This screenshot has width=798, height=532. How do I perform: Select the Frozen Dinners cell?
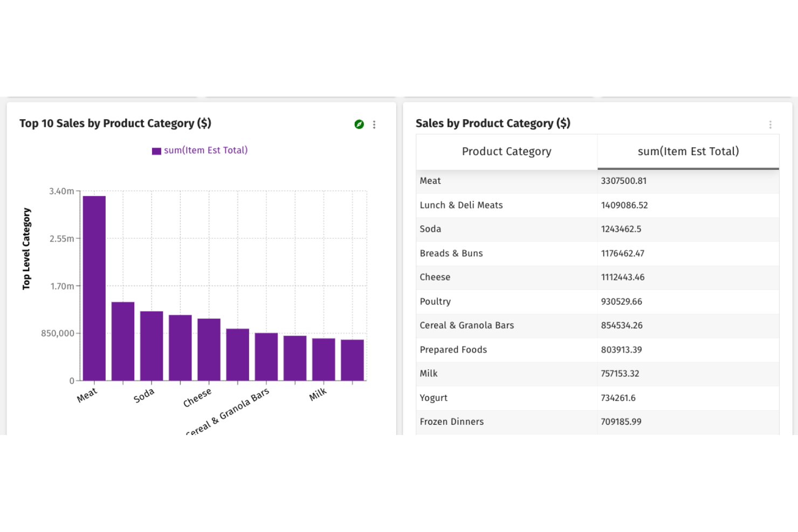point(506,422)
